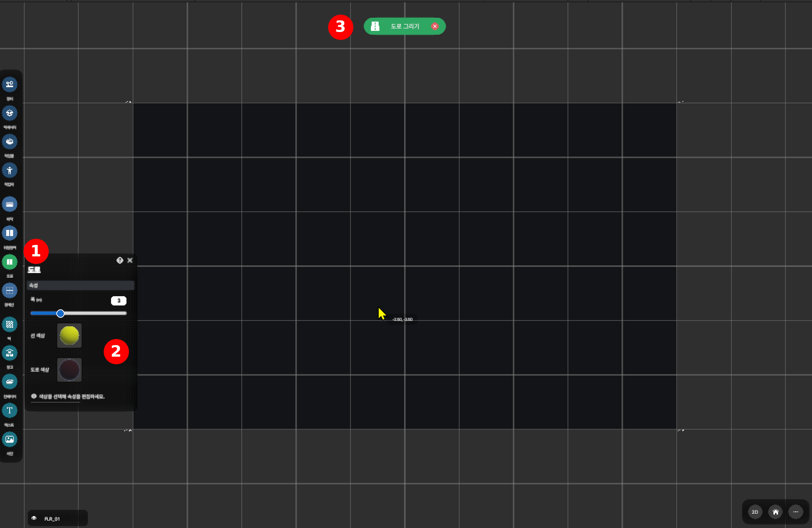
Task: Select the hatched wall pattern tool
Action: [x=10, y=324]
